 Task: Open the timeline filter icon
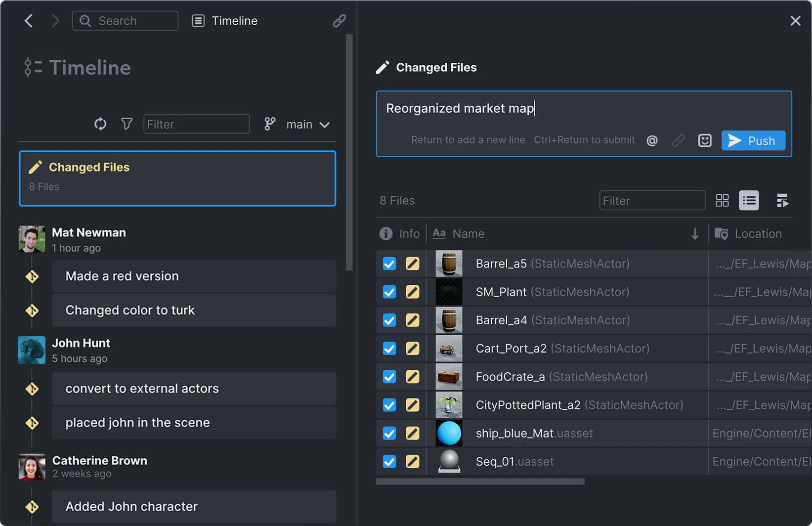click(x=127, y=124)
